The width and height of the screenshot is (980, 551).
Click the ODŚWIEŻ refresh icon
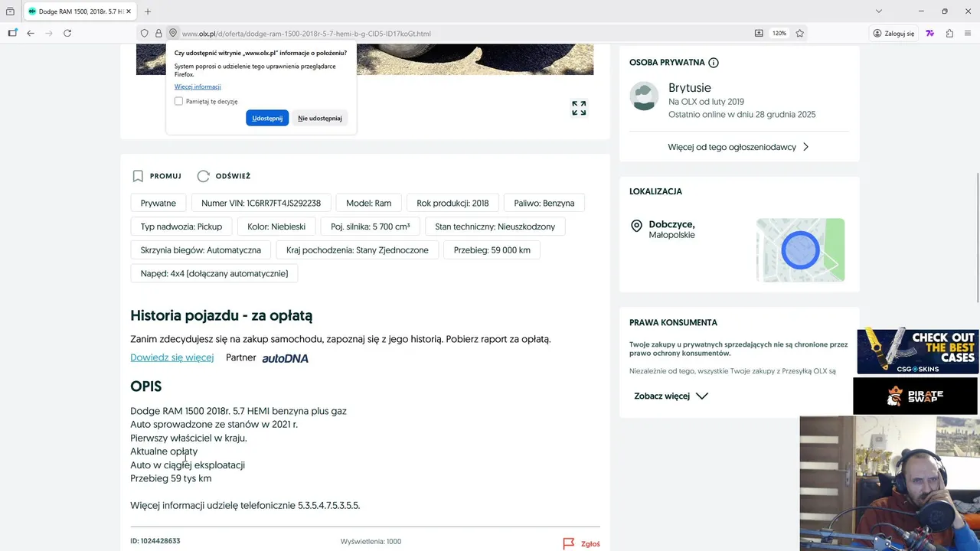(x=203, y=176)
